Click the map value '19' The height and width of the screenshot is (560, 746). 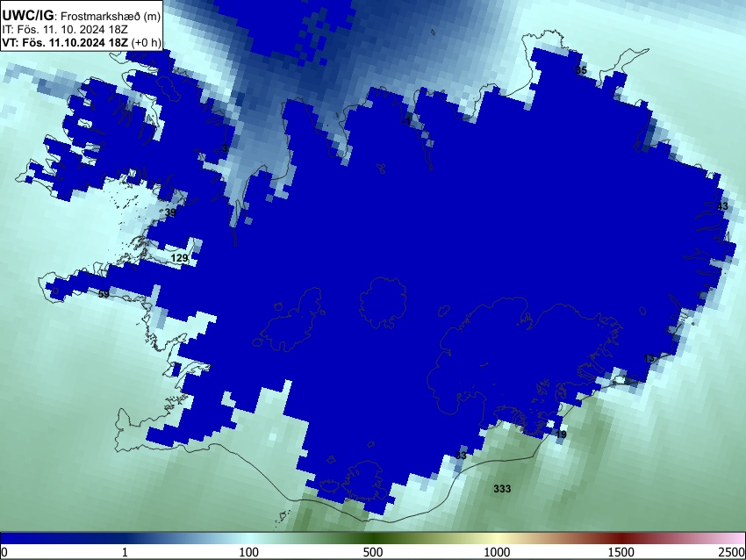click(561, 434)
